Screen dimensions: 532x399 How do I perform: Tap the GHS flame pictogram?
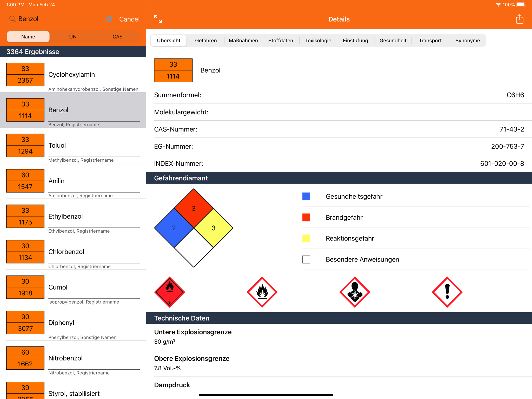262,292
